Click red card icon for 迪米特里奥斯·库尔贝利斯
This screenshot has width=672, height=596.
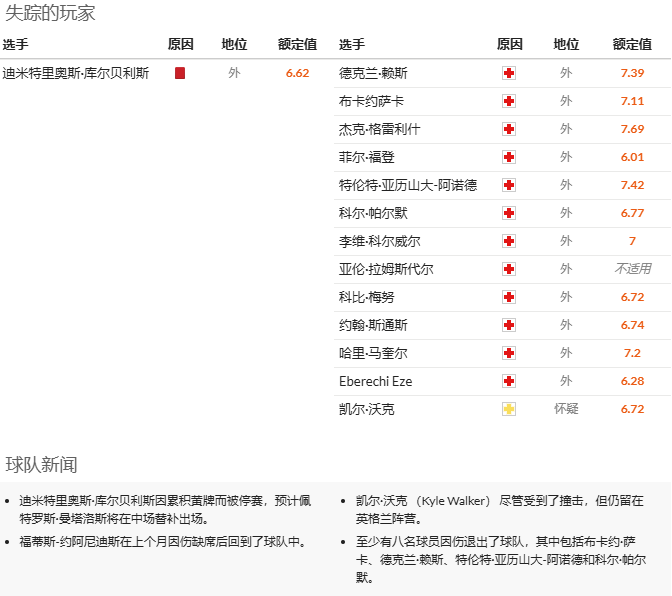click(180, 73)
